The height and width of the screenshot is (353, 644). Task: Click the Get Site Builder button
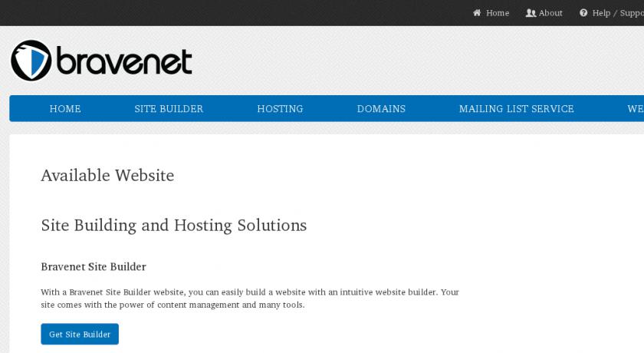80,334
